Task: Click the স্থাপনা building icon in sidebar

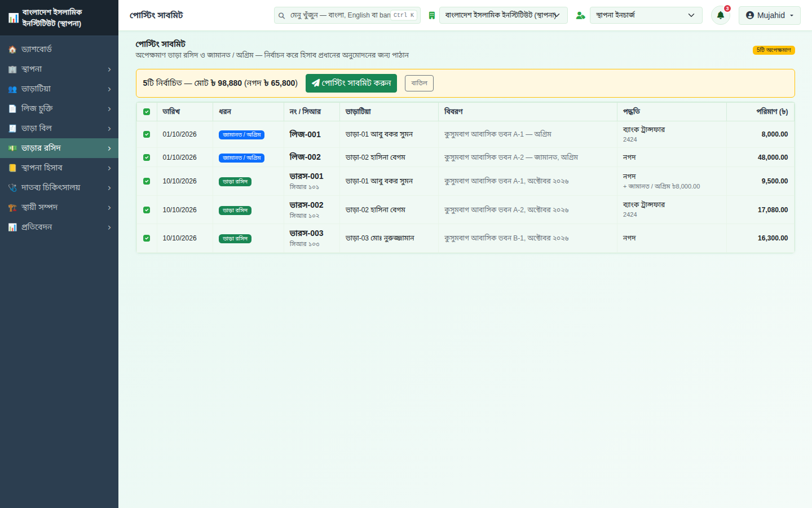Action: [12, 69]
